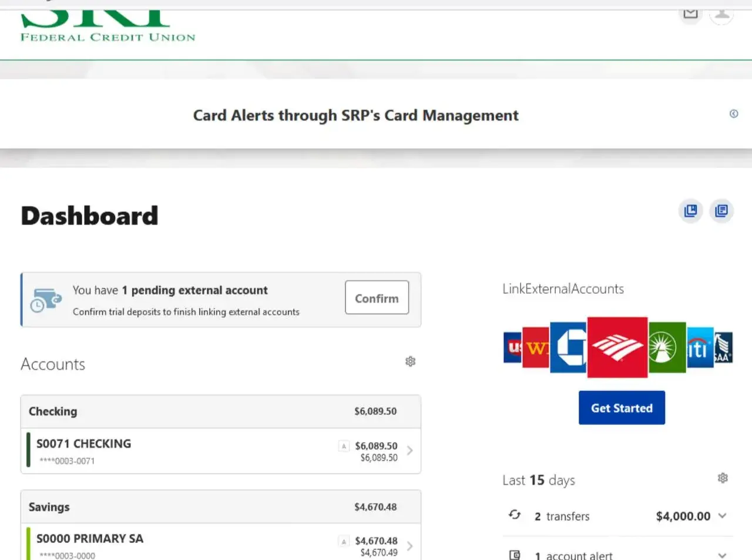This screenshot has height=560, width=752.
Task: Open S0000 Primary SA account chevron
Action: (x=409, y=546)
